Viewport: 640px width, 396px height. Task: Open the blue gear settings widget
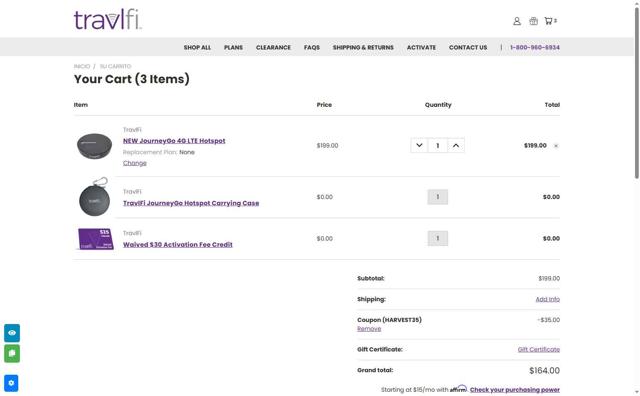11,383
